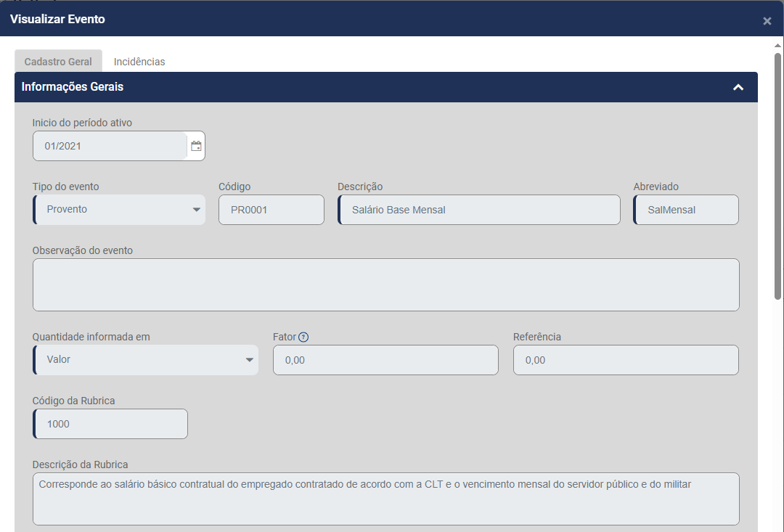Image resolution: width=784 pixels, height=532 pixels.
Task: Click the Informações Gerais section title
Action: (x=73, y=87)
